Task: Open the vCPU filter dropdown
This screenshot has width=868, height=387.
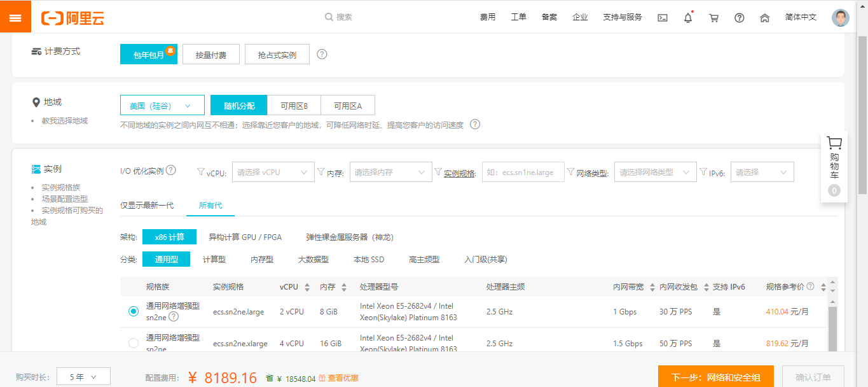Action: 273,172
